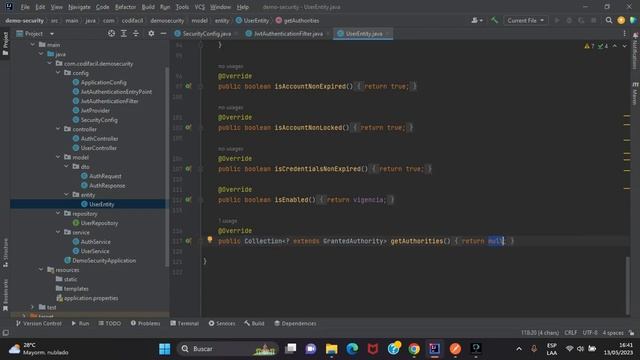The width and height of the screenshot is (640, 360).
Task: Go to next highlighted error arrow
Action: point(624,46)
